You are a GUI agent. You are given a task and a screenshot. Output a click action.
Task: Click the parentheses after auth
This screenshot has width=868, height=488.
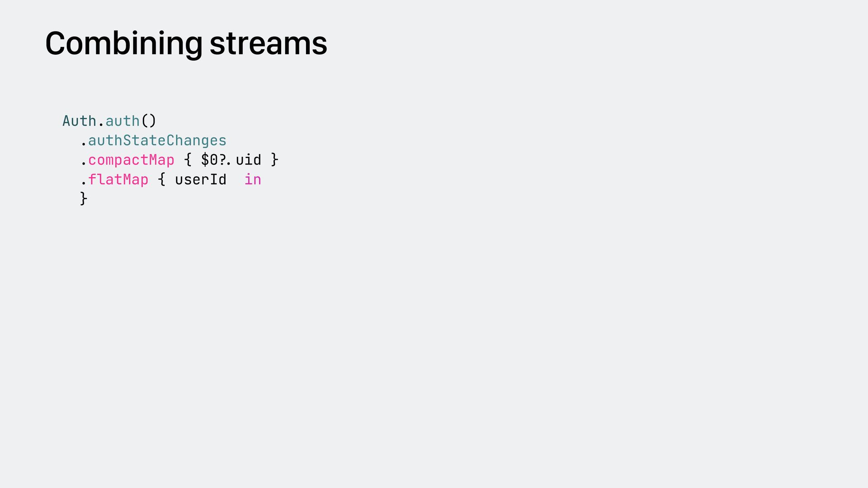(149, 121)
